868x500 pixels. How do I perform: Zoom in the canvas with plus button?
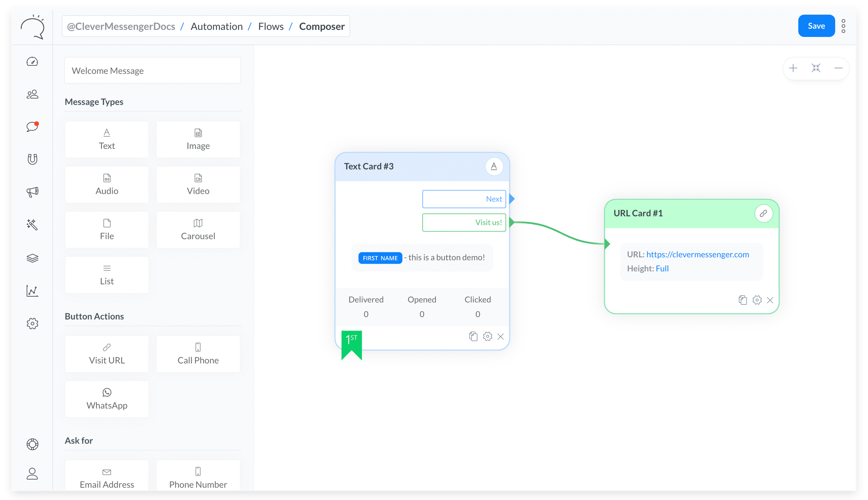793,68
